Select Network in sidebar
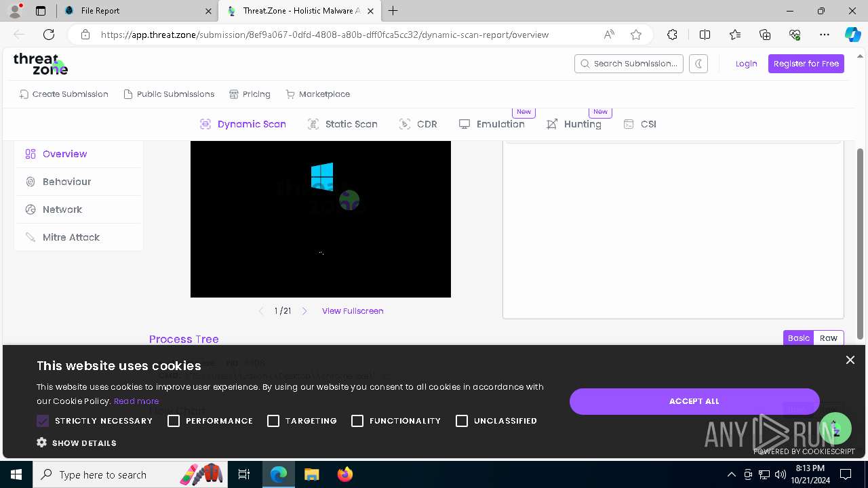The height and width of the screenshot is (488, 868). [x=79, y=209]
